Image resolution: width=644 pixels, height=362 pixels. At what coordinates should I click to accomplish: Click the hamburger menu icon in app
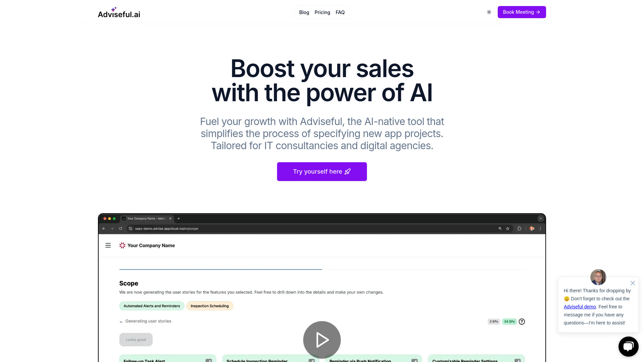pos(108,245)
